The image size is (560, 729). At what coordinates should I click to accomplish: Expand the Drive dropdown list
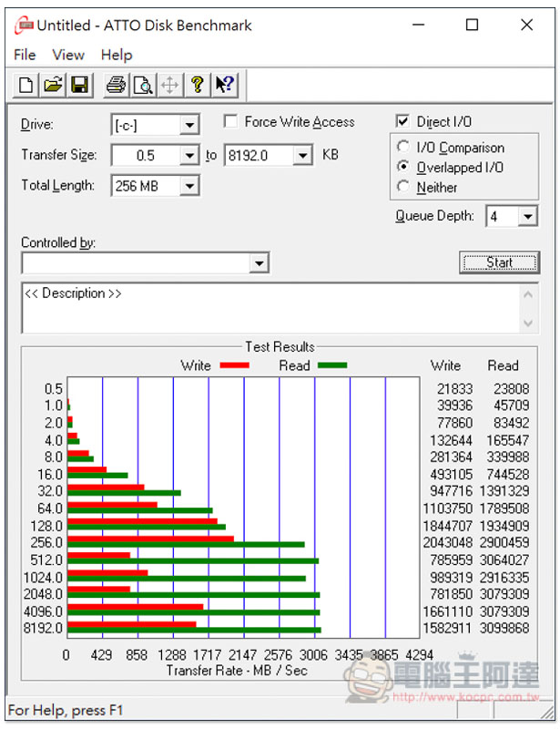coord(189,126)
